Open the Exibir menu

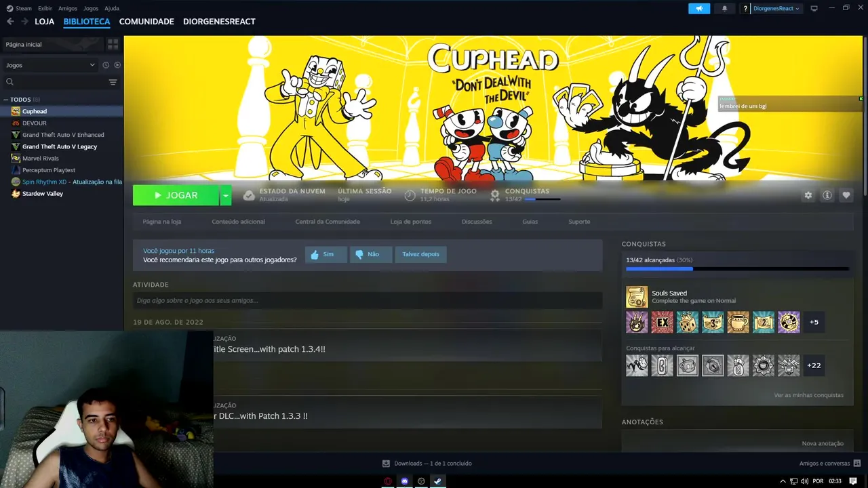click(x=45, y=8)
